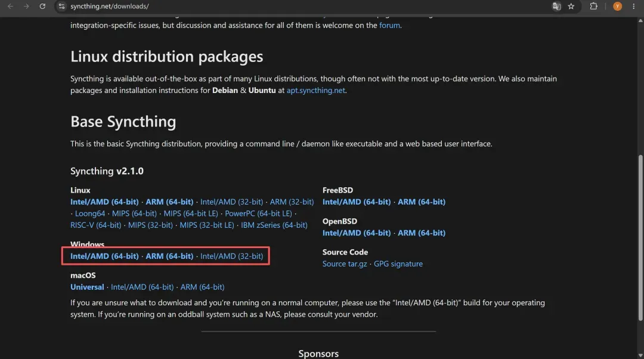Download Linux MIPS (32-bit) build
644x359 pixels.
coord(150,225)
